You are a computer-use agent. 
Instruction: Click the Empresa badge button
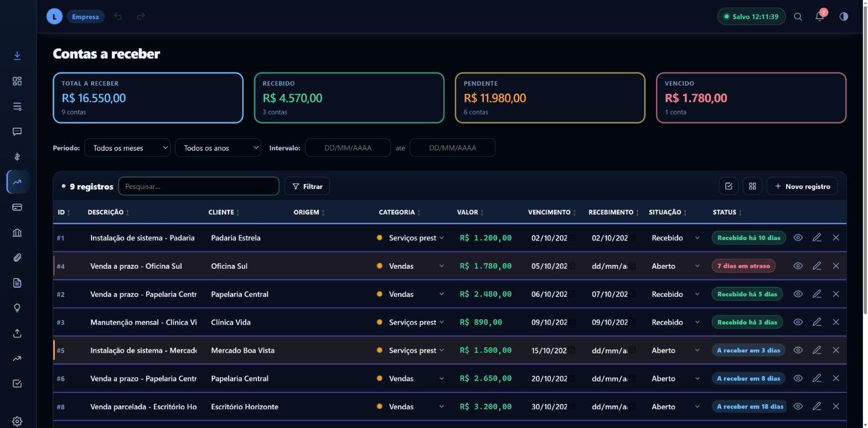pos(85,17)
